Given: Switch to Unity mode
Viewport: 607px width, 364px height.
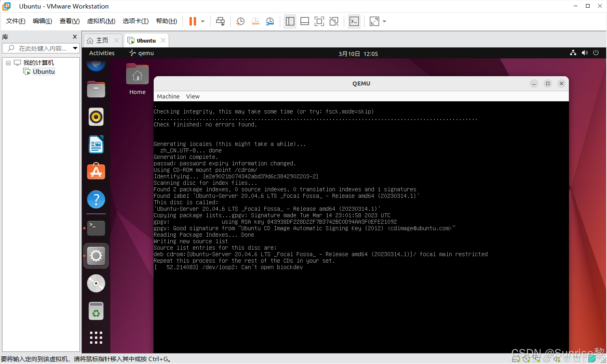Looking at the screenshot, I should click(334, 21).
